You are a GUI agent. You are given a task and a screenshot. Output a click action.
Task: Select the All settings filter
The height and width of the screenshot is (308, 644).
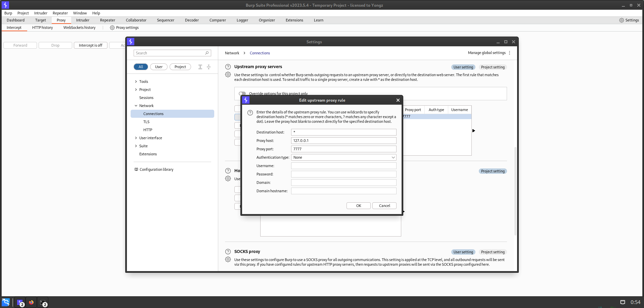click(141, 67)
